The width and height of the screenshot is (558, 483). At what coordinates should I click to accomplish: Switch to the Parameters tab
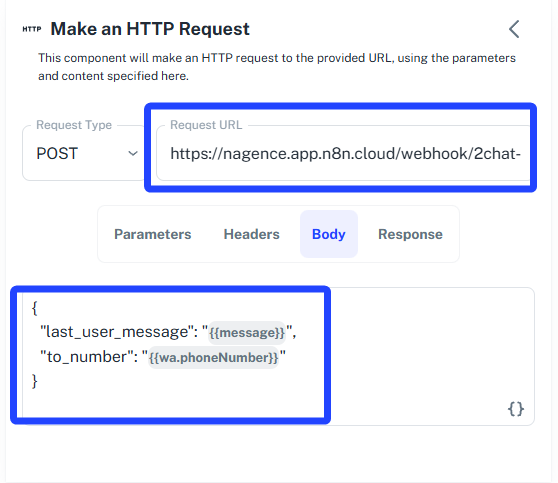click(153, 234)
